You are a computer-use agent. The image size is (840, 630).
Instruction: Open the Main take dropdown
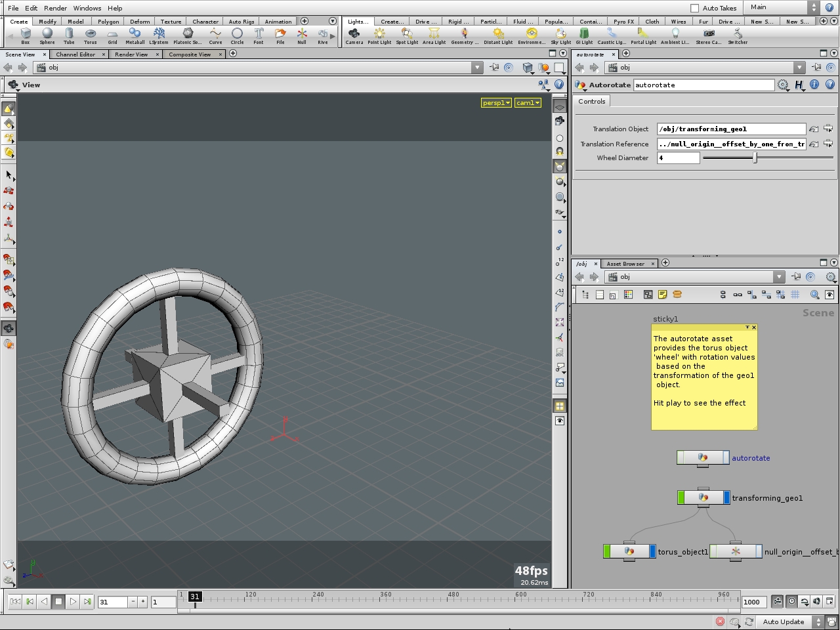pyautogui.click(x=784, y=7)
